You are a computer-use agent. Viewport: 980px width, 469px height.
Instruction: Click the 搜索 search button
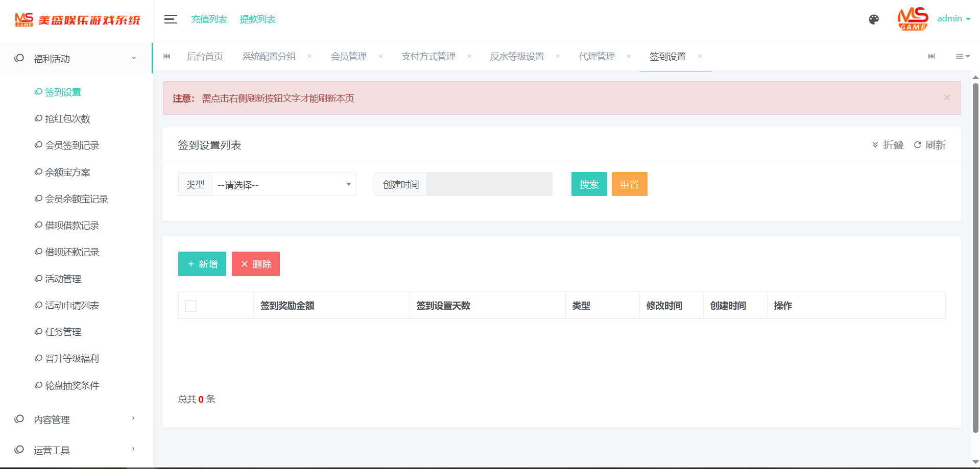click(x=589, y=184)
